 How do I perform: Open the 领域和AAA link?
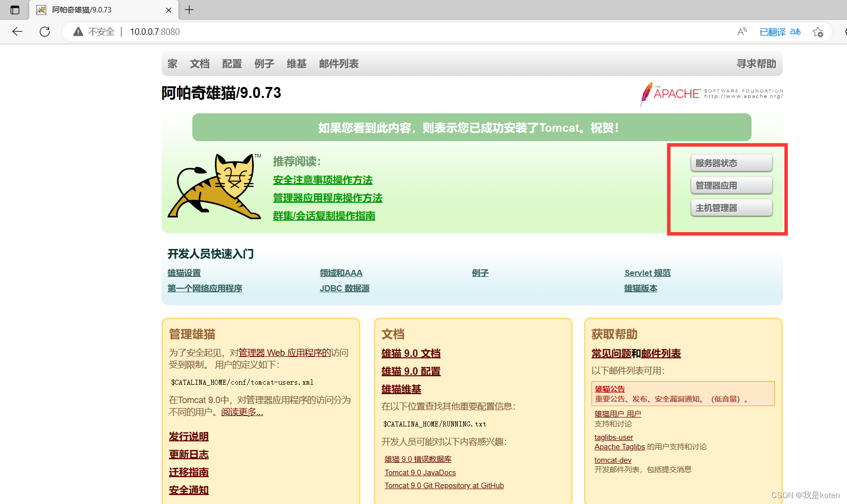[341, 273]
